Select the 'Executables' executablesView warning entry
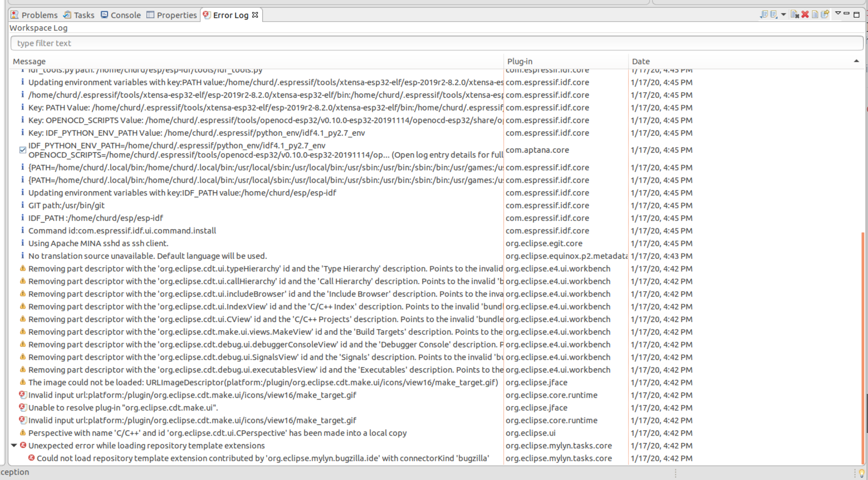The height and width of the screenshot is (480, 868). pyautogui.click(x=266, y=370)
